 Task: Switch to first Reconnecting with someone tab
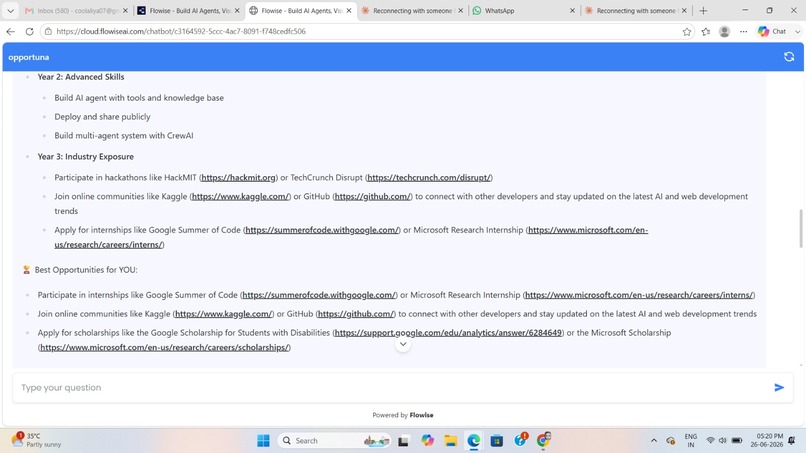(412, 10)
